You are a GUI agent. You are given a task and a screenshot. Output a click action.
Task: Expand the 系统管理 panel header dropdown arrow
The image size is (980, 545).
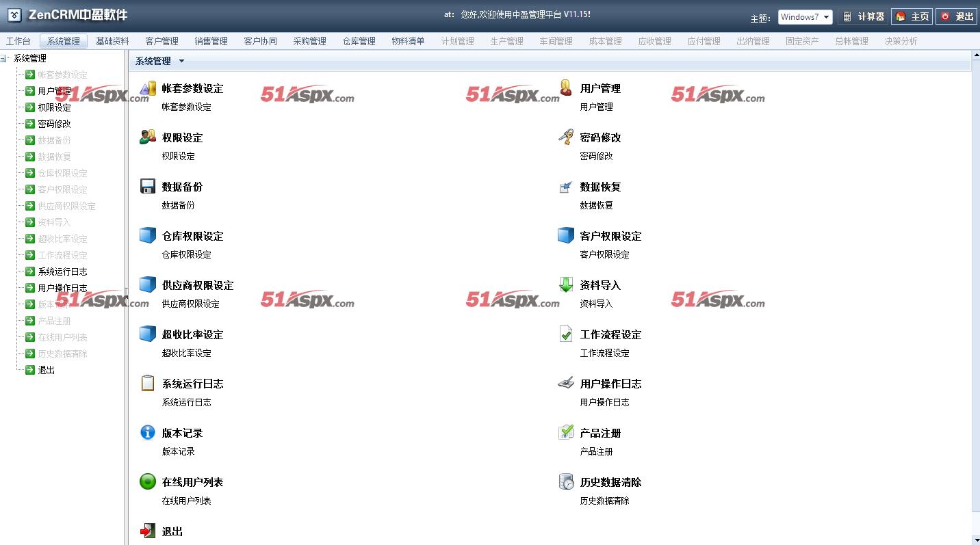(x=181, y=61)
